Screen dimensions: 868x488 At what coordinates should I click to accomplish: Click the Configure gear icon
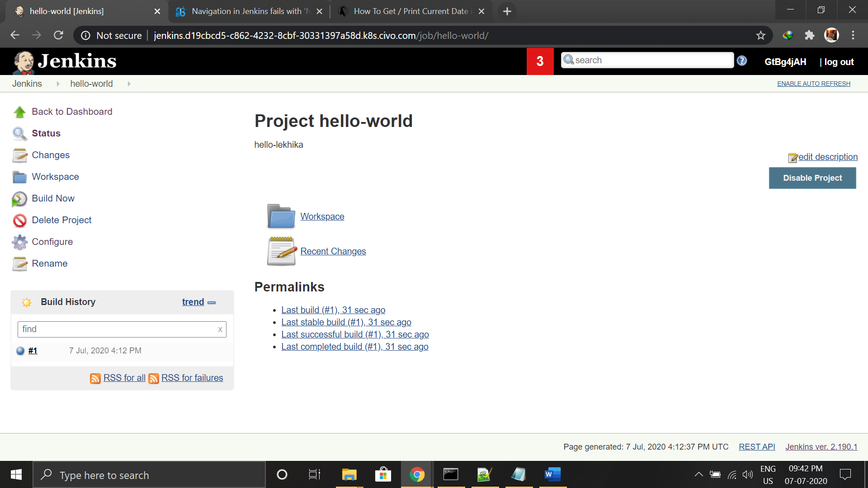click(19, 242)
